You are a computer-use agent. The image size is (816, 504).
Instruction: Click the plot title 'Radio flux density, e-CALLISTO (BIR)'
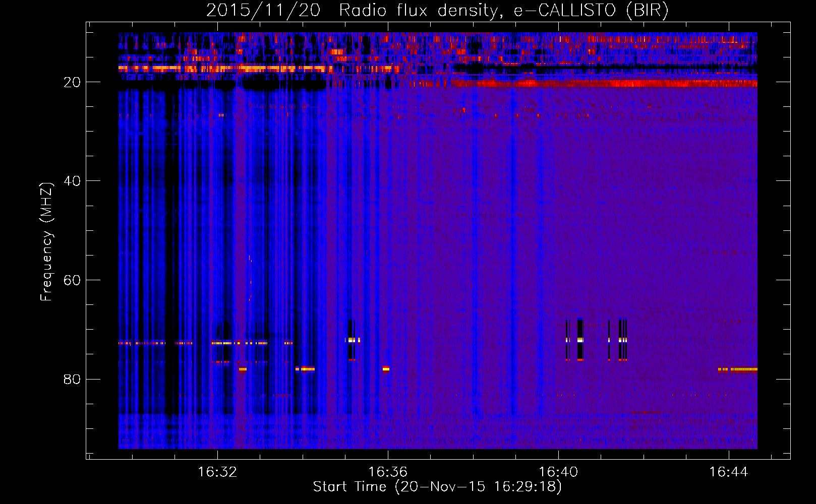click(x=503, y=11)
